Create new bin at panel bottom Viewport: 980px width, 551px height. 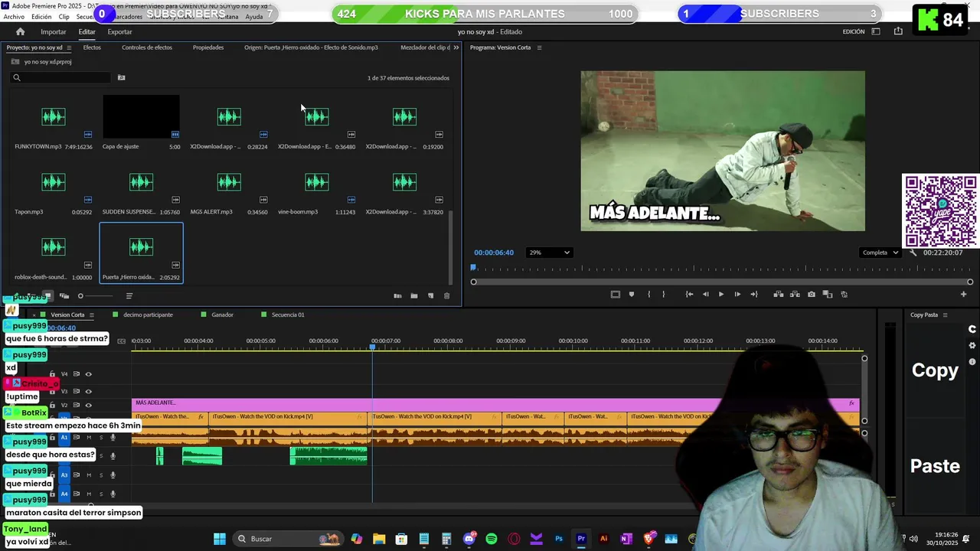pyautogui.click(x=414, y=296)
